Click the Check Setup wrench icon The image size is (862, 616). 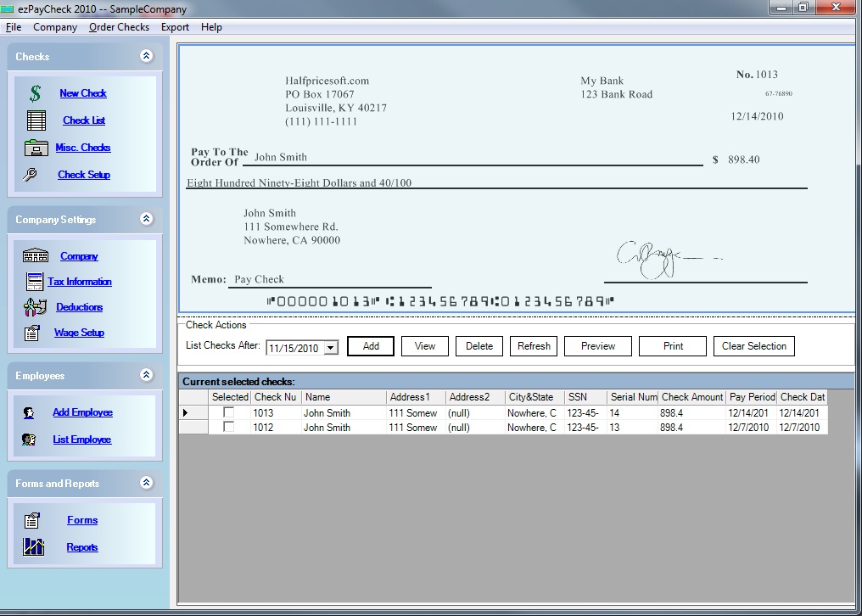click(x=30, y=174)
